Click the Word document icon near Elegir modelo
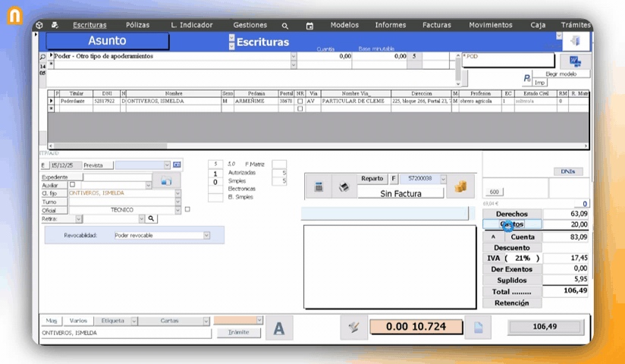 pyautogui.click(x=574, y=61)
